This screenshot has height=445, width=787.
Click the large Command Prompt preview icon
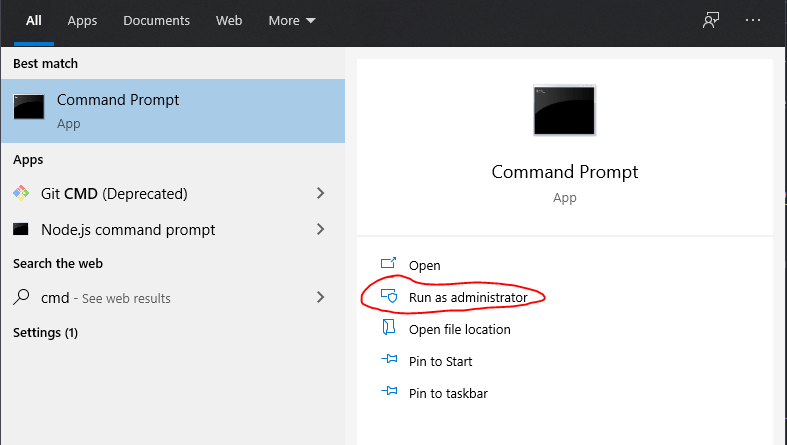click(564, 110)
